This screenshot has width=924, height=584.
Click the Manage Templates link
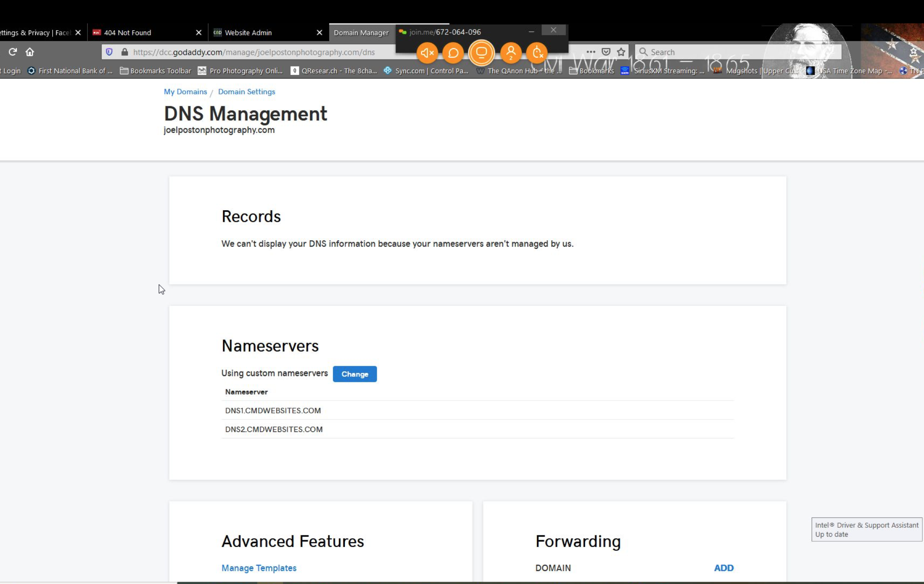[259, 568]
